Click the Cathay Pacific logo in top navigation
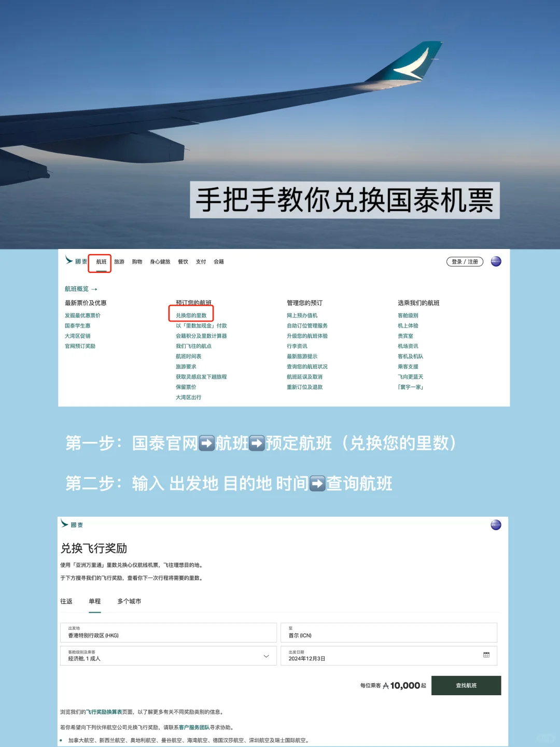Viewport: 560px width, 747px height. pyautogui.click(x=76, y=261)
